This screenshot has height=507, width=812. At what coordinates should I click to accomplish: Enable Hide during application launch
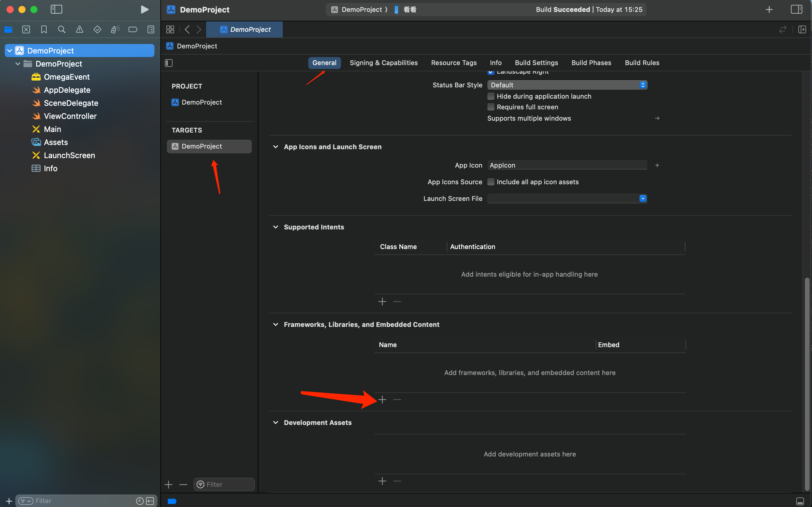491,97
